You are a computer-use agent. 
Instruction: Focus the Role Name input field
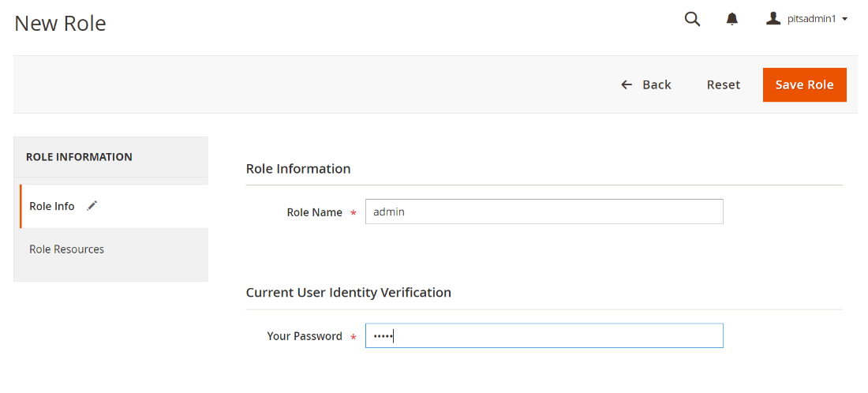click(544, 211)
